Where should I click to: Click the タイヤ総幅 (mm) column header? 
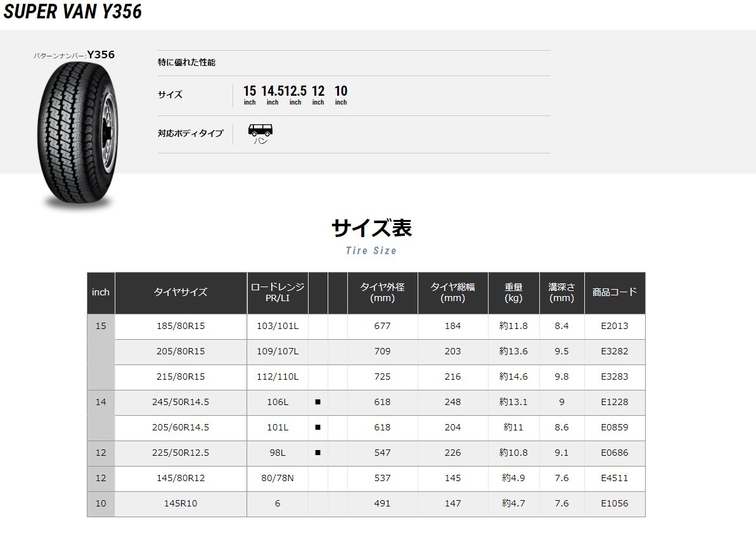point(452,292)
